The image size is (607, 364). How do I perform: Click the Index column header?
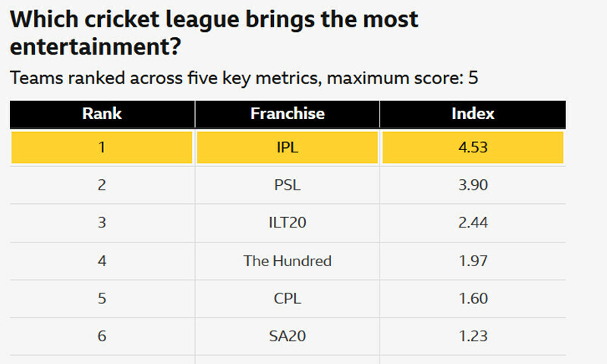pyautogui.click(x=472, y=114)
